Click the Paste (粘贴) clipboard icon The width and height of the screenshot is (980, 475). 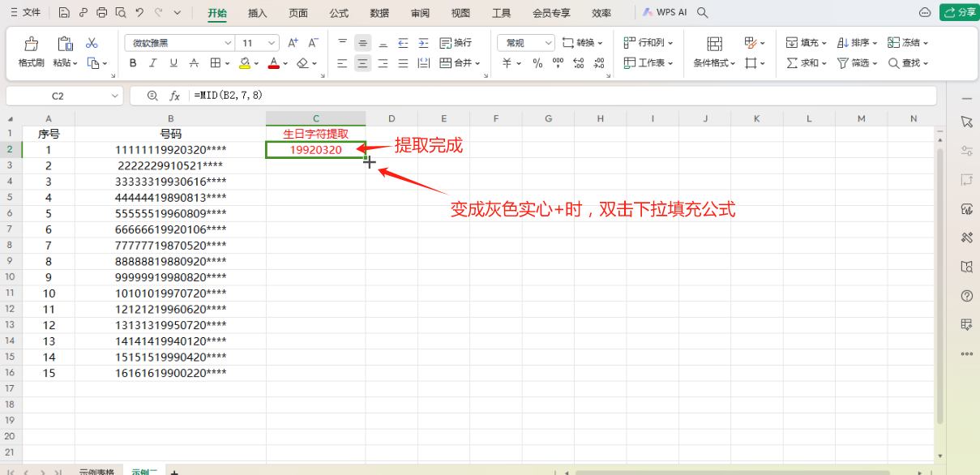click(65, 44)
